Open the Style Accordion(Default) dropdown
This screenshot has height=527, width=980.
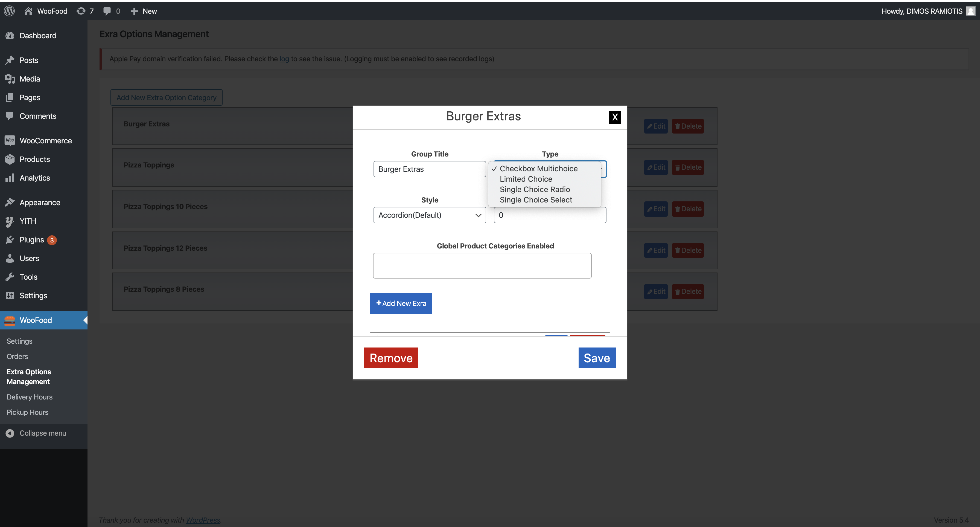pos(430,215)
